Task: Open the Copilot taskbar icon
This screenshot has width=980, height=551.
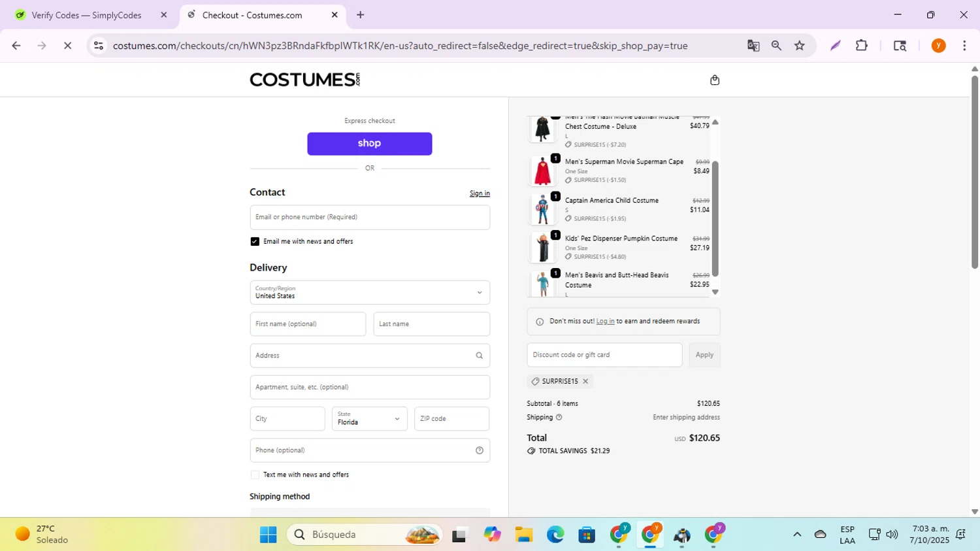Action: pyautogui.click(x=492, y=535)
